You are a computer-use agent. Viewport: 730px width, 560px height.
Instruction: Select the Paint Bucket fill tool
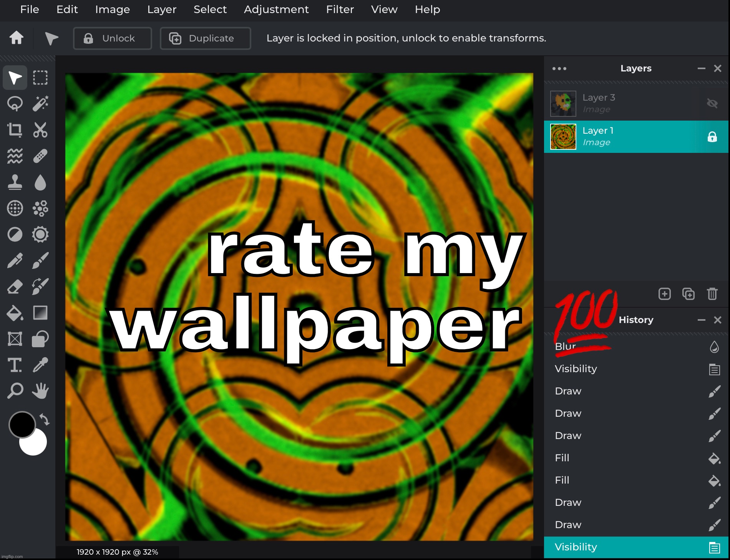pos(15,313)
